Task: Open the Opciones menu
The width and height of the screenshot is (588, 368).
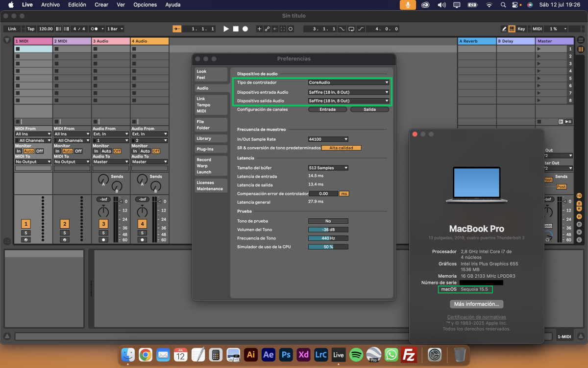Action: coord(145,5)
